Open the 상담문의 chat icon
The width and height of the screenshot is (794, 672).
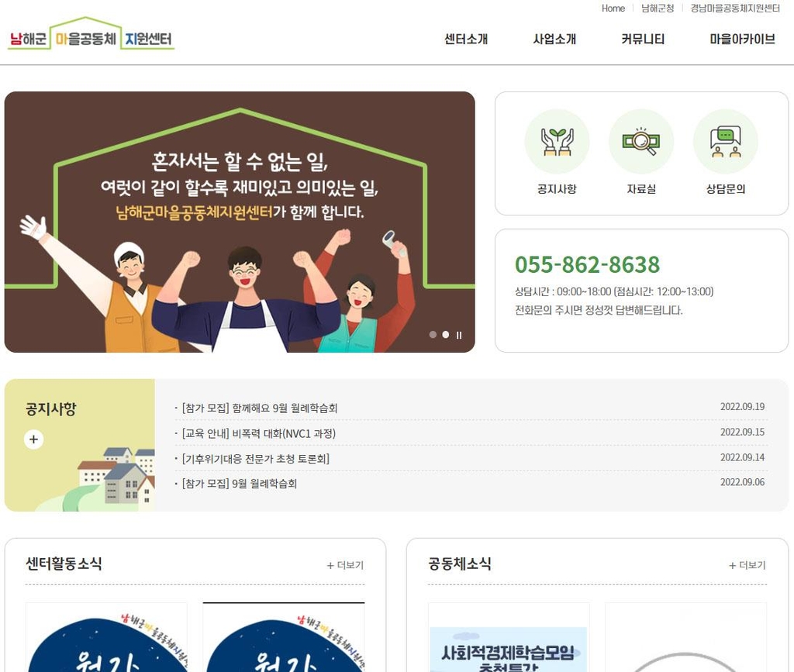[726, 142]
